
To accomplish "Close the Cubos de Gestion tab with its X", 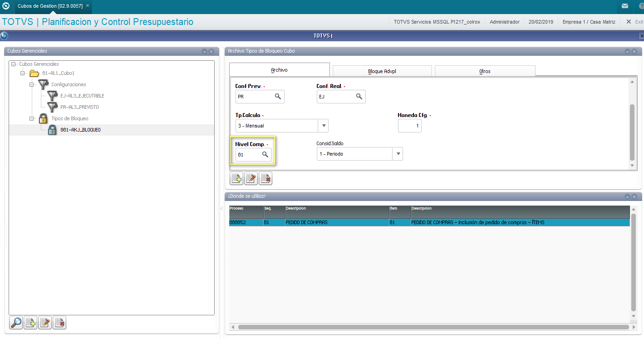I will point(88,6).
